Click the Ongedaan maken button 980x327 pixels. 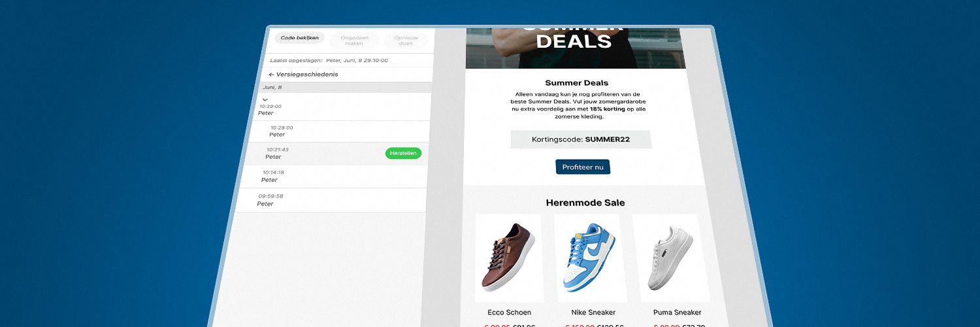point(353,41)
